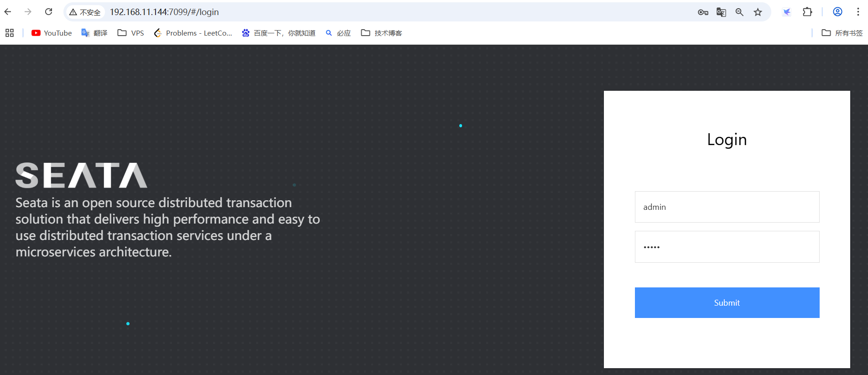Open the not secure site warning
The height and width of the screenshot is (375, 868).
[85, 12]
